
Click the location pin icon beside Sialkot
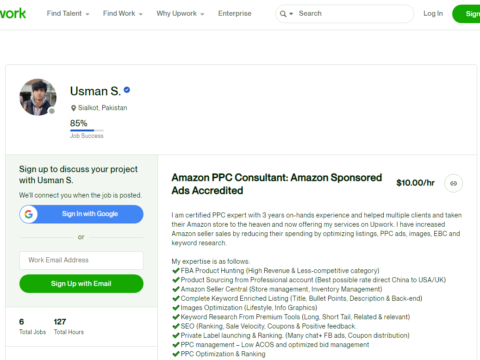click(x=73, y=108)
